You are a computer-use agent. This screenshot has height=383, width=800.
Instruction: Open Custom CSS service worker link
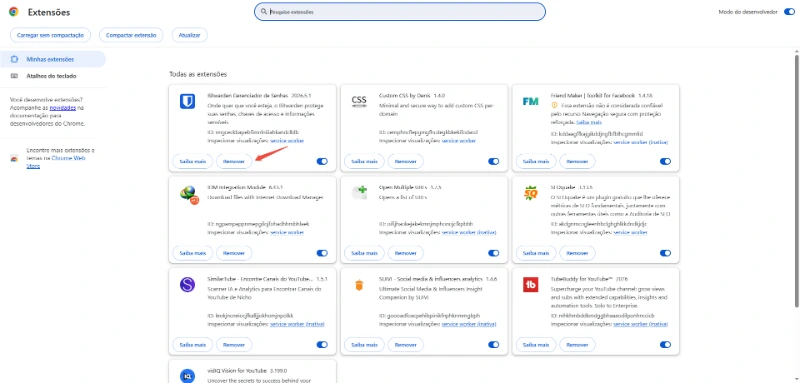click(x=459, y=140)
